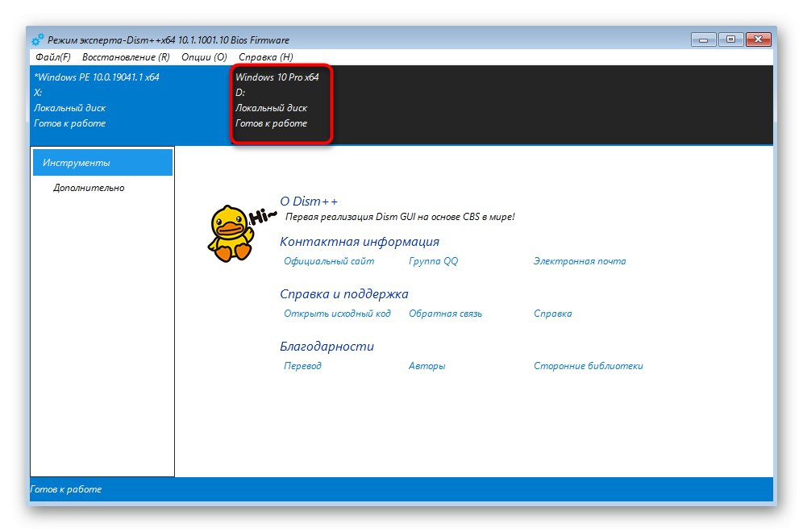Open the Восстановление (R) menu
803x532 pixels.
(126, 57)
